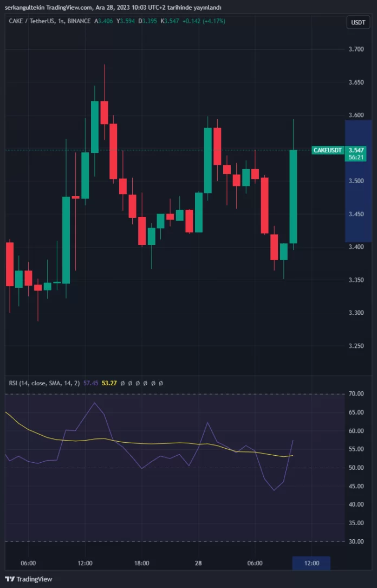Open the USDT currency selector
The height and width of the screenshot is (588, 377).
358,22
